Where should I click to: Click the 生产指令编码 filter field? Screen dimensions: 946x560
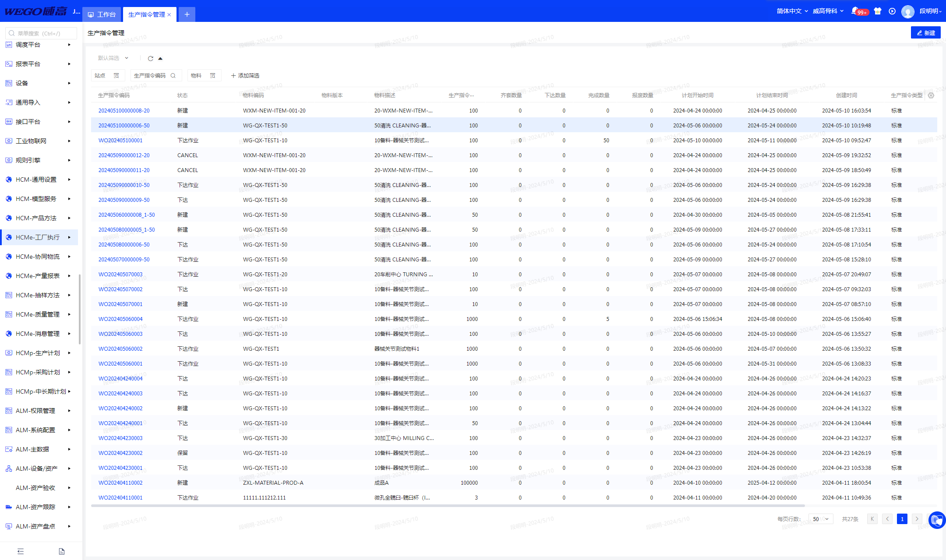tap(155, 75)
